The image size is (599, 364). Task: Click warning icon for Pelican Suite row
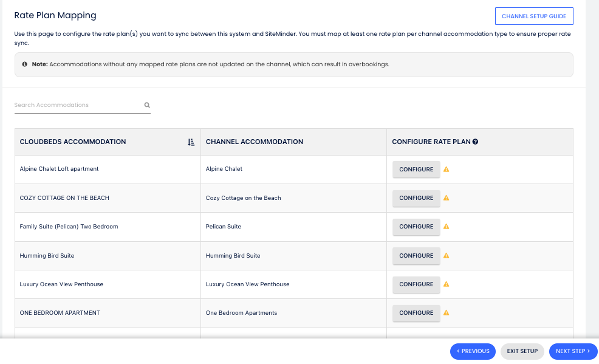pos(447,227)
